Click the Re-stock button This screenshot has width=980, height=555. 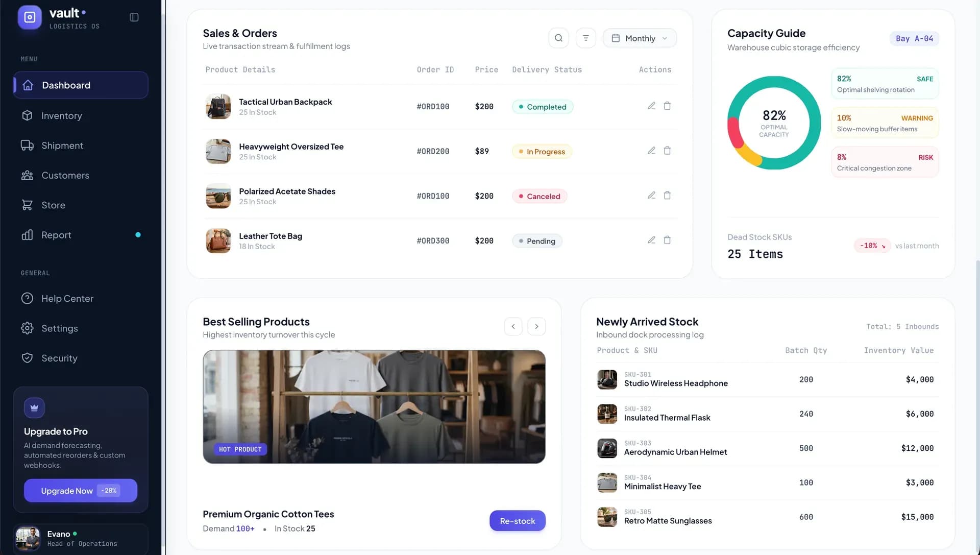(517, 521)
